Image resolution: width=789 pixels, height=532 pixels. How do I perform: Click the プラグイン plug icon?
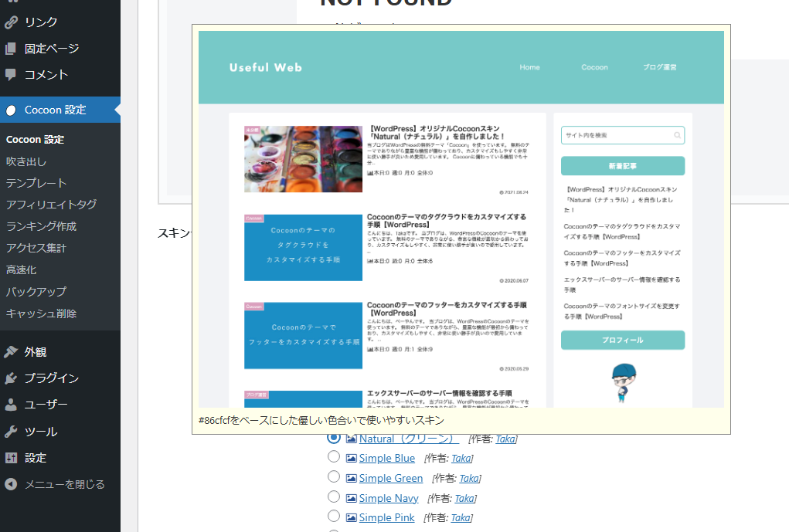pyautogui.click(x=11, y=378)
